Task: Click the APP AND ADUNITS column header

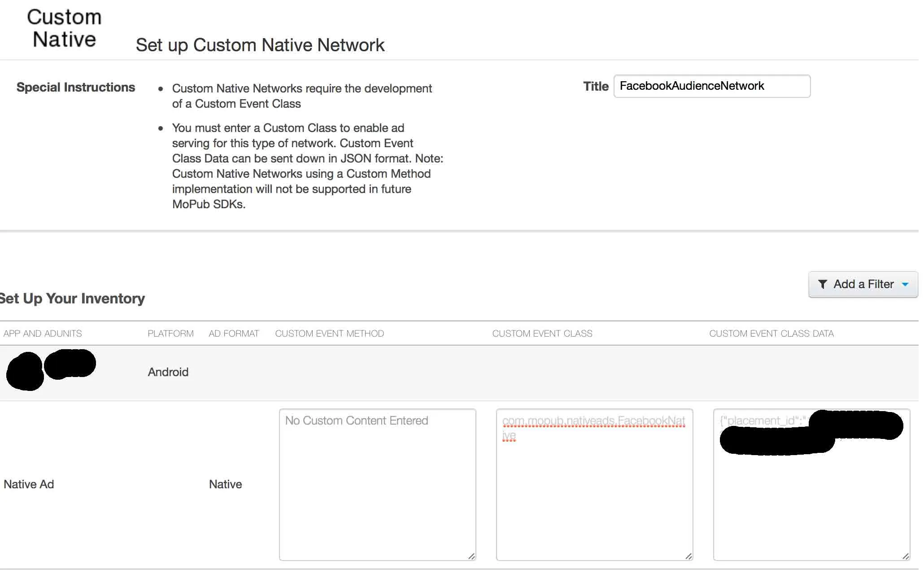Action: tap(43, 334)
